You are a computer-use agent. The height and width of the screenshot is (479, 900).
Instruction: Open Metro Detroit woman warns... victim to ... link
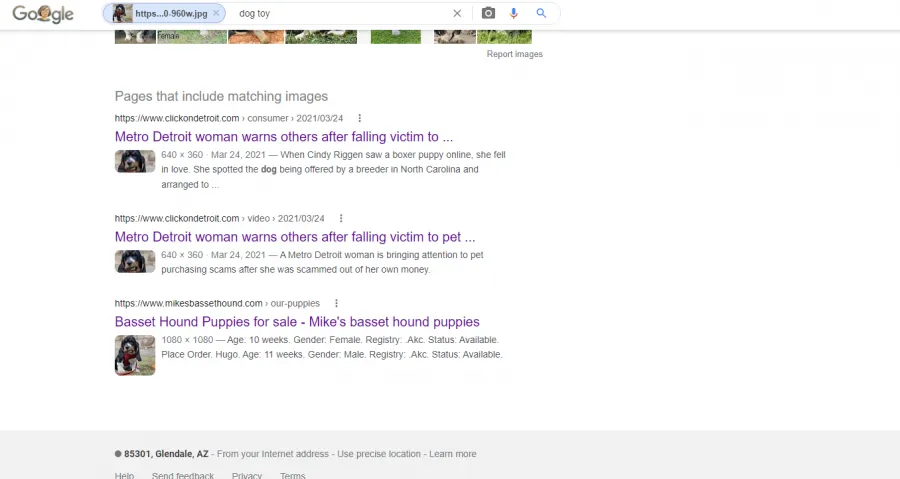284,137
